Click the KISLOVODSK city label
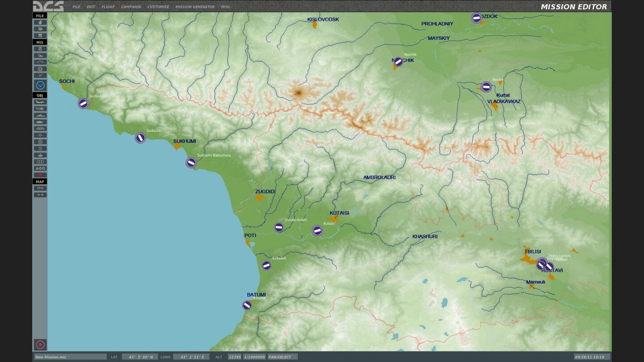 [x=323, y=19]
